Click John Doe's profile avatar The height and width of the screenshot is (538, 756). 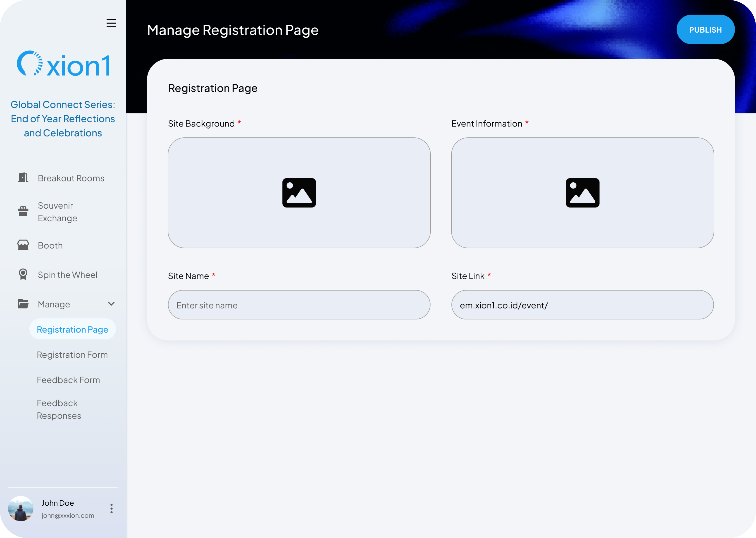(21, 509)
